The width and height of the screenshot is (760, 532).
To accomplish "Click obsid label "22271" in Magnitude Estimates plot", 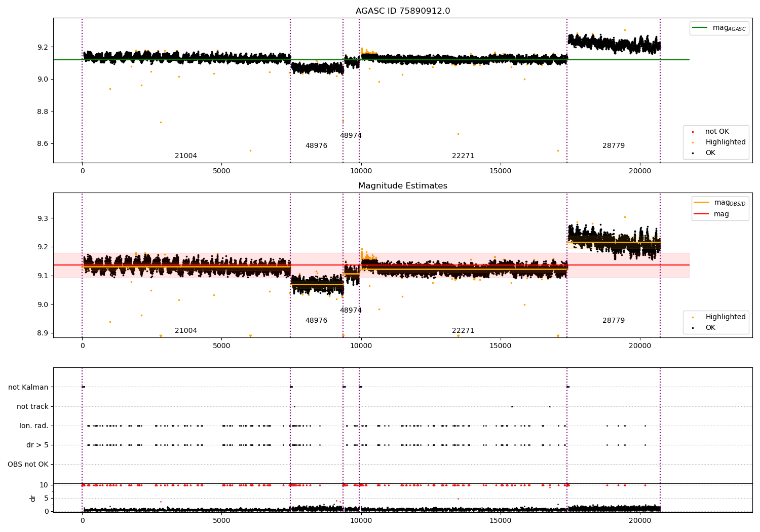I will [463, 331].
